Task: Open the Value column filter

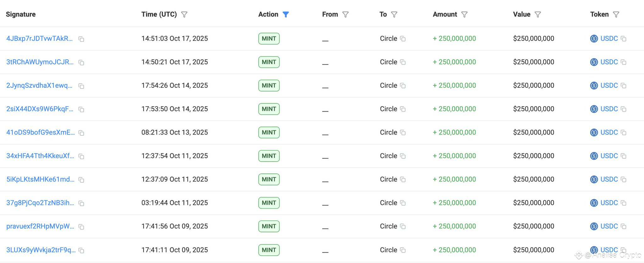Action: [x=538, y=14]
